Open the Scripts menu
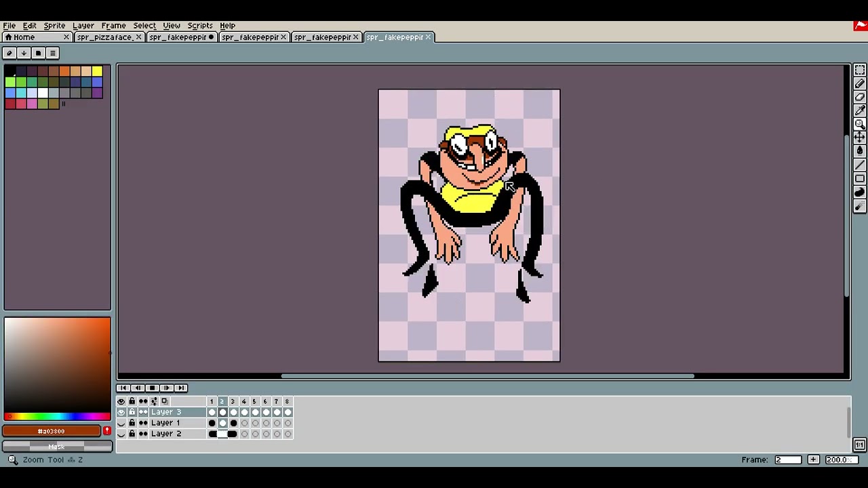 [x=200, y=25]
